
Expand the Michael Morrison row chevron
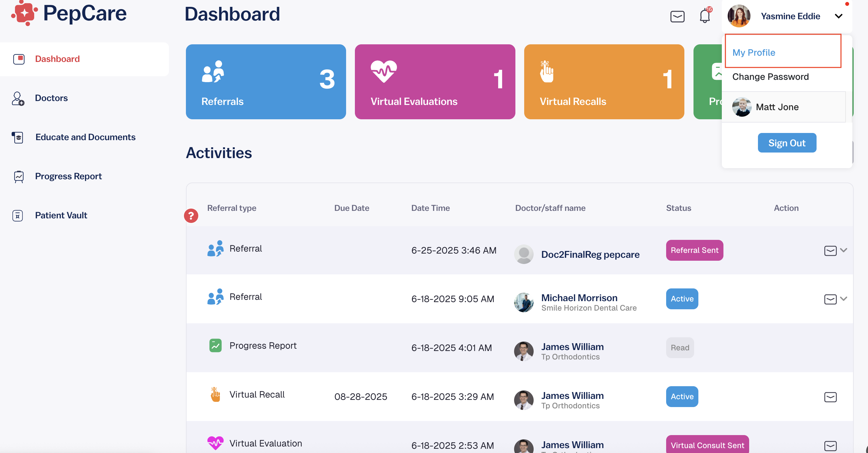click(843, 299)
